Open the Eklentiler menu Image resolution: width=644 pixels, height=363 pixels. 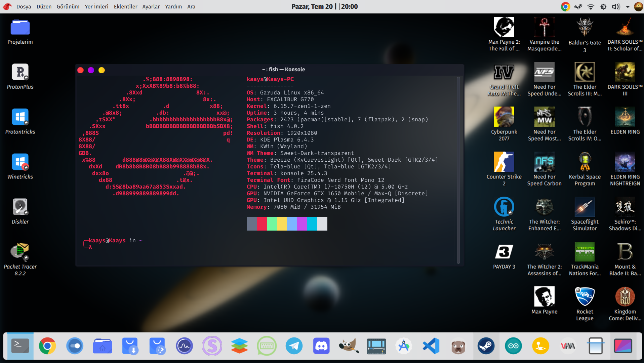tap(125, 7)
